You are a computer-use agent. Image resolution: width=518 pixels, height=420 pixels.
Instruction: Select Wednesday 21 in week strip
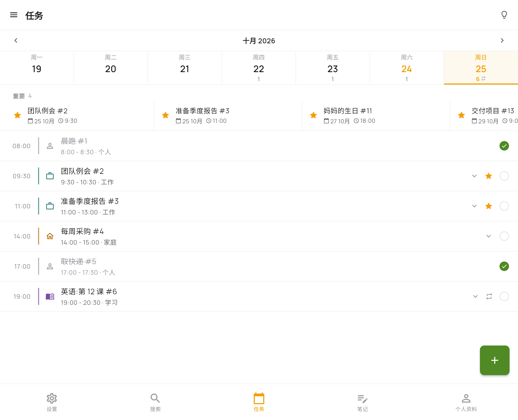pyautogui.click(x=185, y=68)
